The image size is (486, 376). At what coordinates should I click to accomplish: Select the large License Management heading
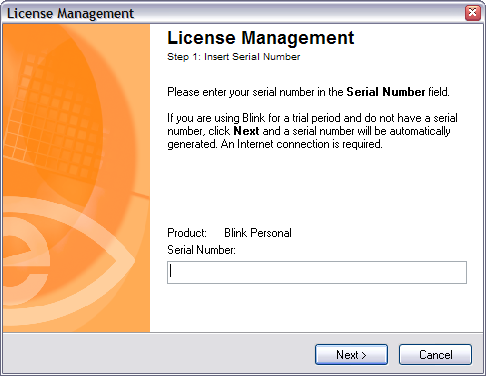click(260, 38)
